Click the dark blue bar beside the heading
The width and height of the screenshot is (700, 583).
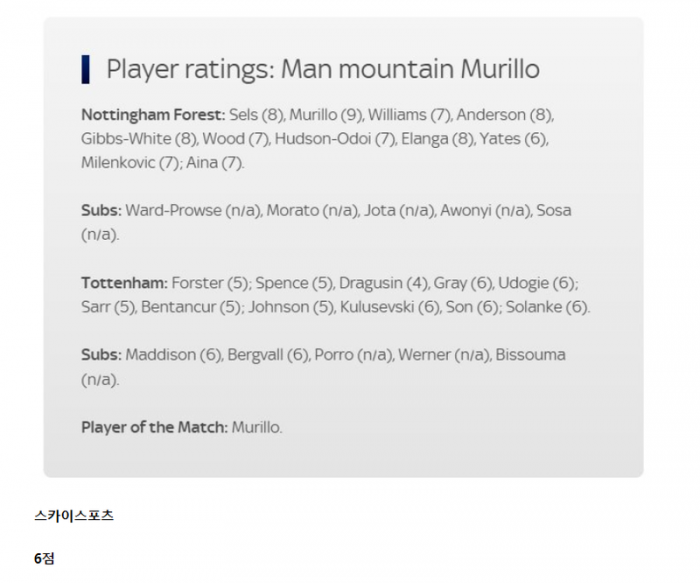[86, 69]
